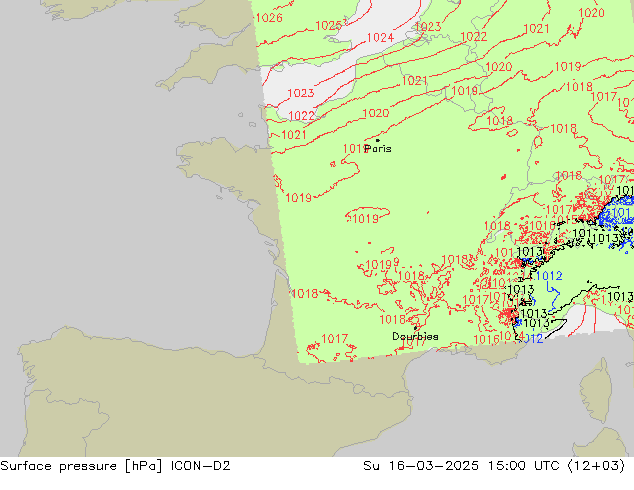Click the Dourbies location label

click(x=415, y=336)
